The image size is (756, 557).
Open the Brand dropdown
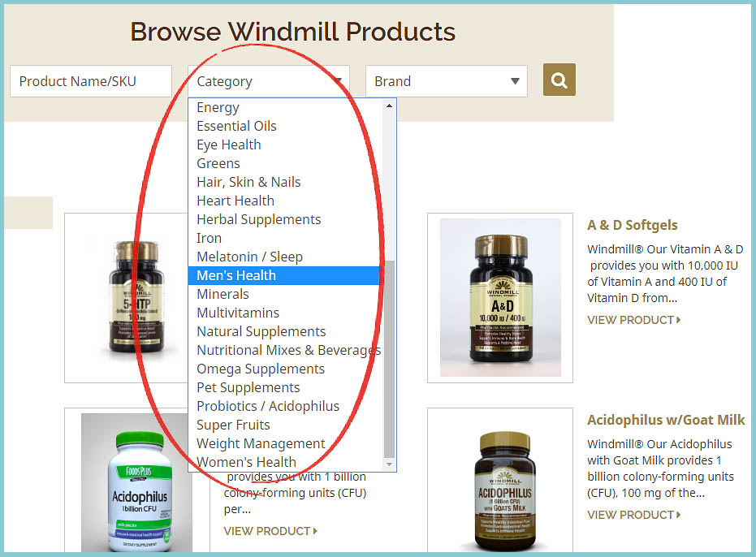446,81
